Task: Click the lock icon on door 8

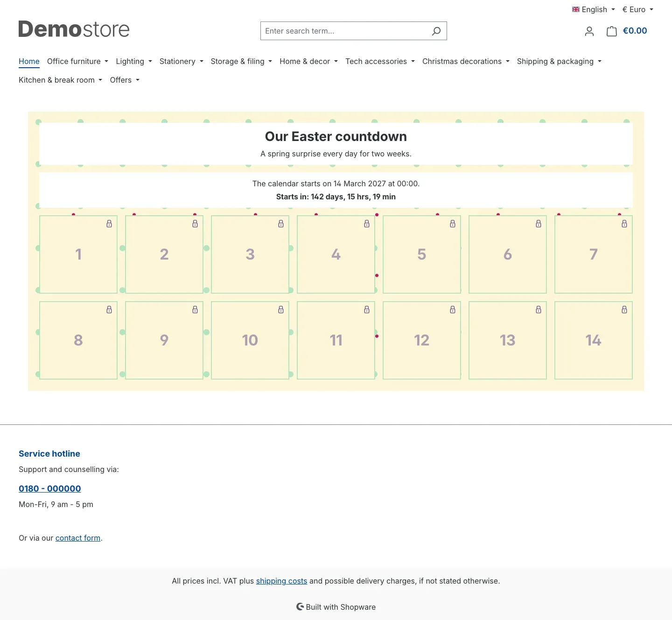Action: [109, 310]
